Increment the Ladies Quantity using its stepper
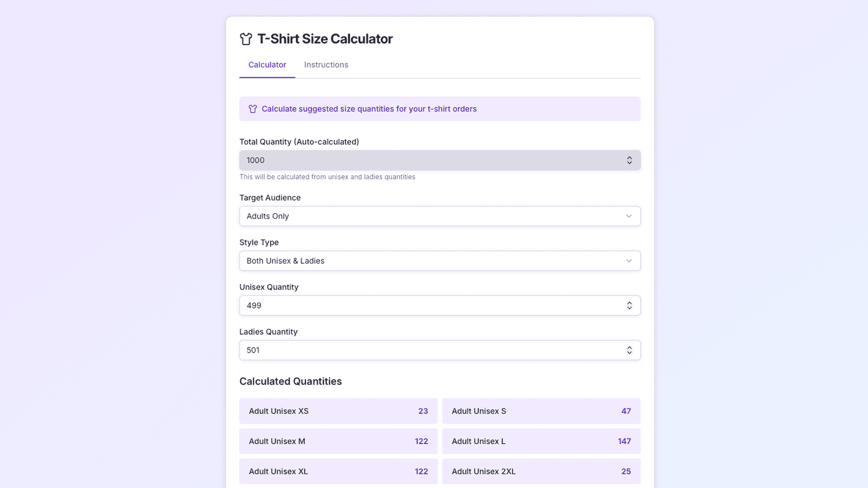The width and height of the screenshot is (868, 488). coord(629,348)
